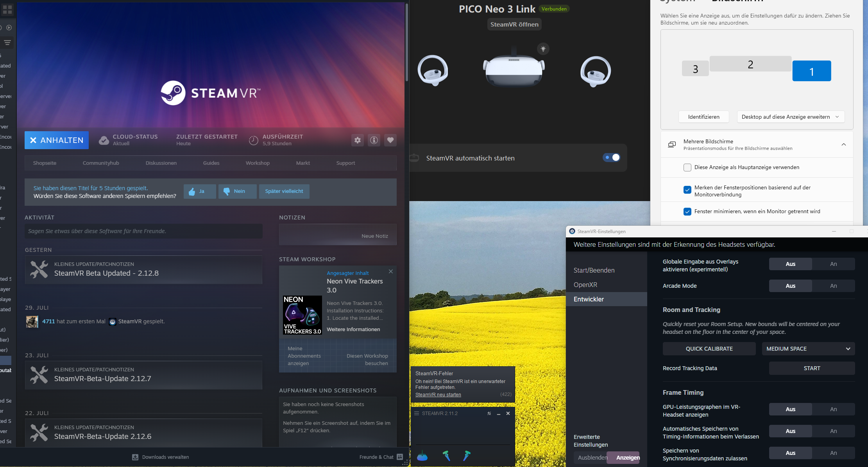868x467 pixels.
Task: Uncheck Fenster minimieren wenn Monitor getrennt
Action: tap(687, 212)
